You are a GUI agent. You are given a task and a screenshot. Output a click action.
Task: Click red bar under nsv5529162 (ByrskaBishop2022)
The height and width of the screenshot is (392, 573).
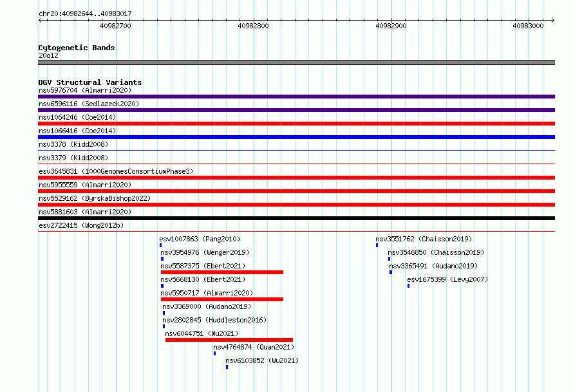(296, 205)
